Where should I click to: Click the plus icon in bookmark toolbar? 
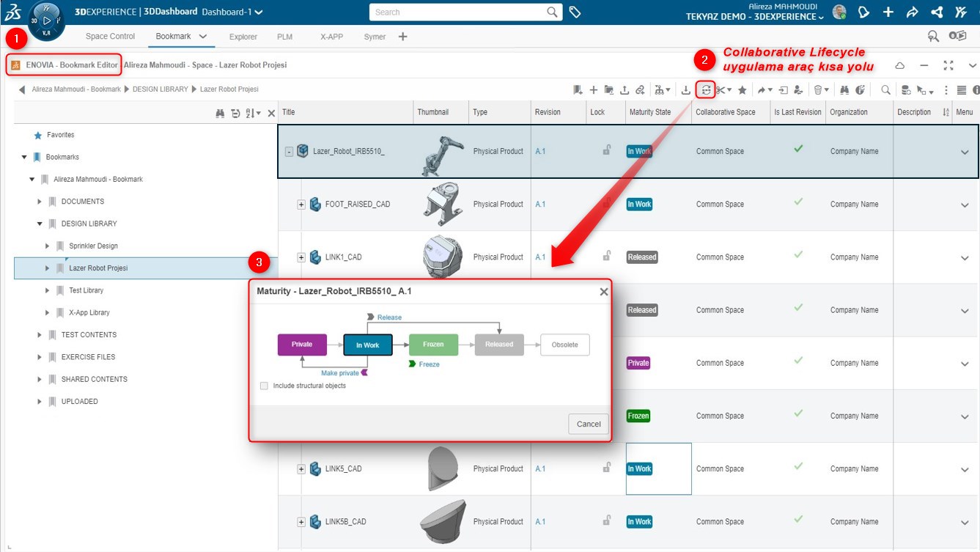tap(594, 89)
